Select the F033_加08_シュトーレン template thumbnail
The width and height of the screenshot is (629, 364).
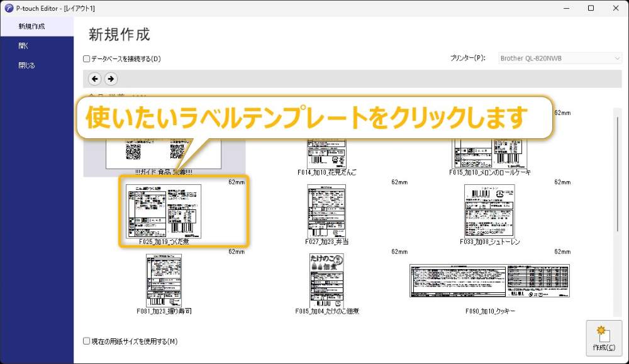point(489,211)
